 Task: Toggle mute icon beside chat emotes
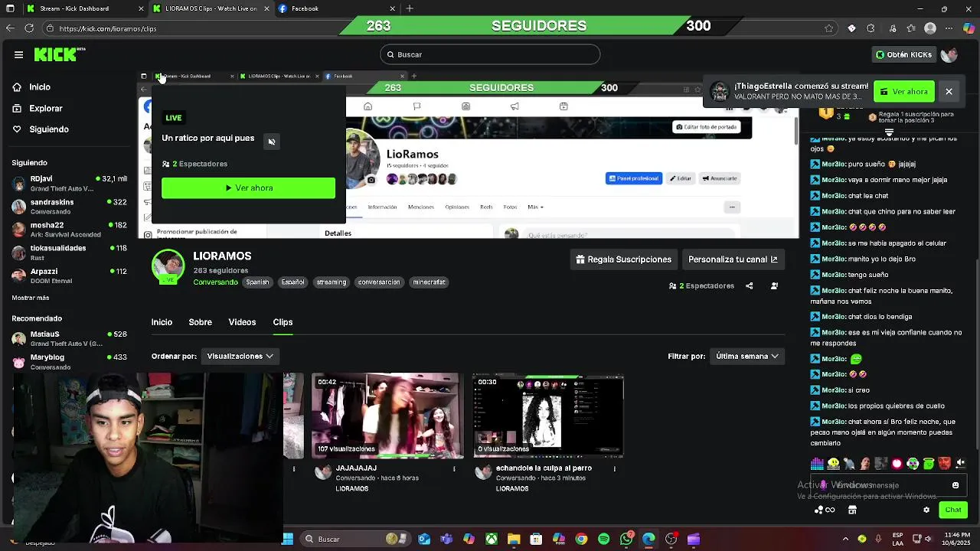[x=961, y=463]
